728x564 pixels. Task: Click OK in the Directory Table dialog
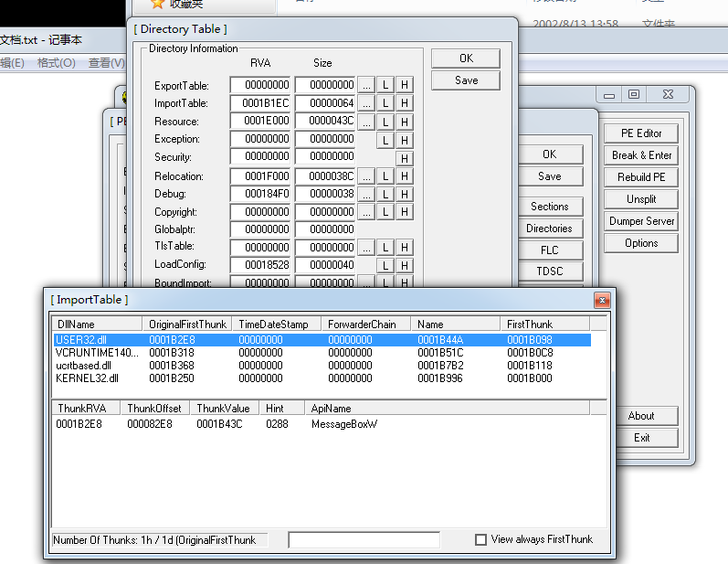[466, 59]
